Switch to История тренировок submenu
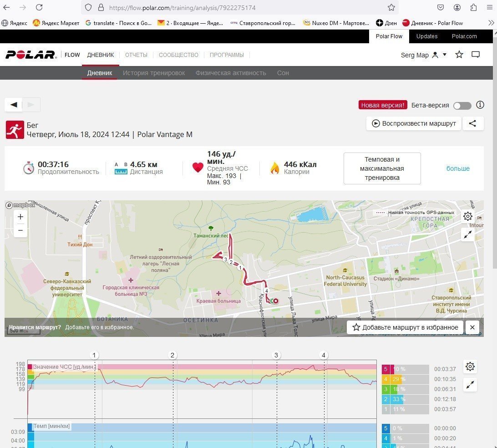The height and width of the screenshot is (448, 497). pyautogui.click(x=154, y=73)
